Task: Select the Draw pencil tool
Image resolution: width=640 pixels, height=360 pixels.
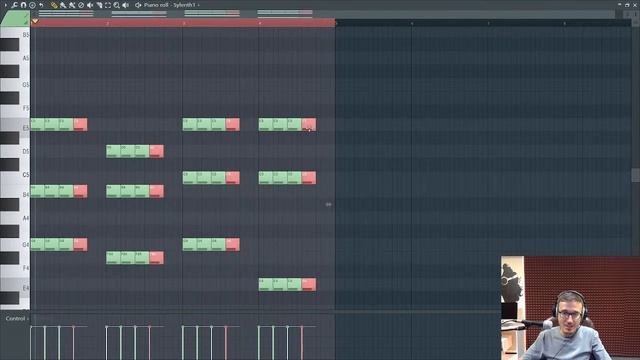Action: (54, 5)
